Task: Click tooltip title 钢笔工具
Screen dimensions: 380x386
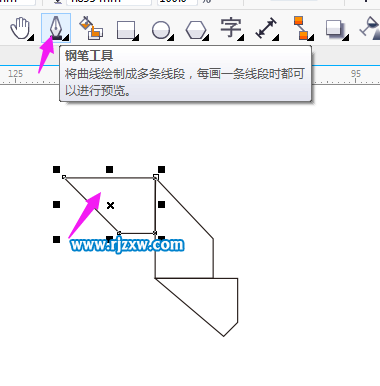Action: pos(89,56)
